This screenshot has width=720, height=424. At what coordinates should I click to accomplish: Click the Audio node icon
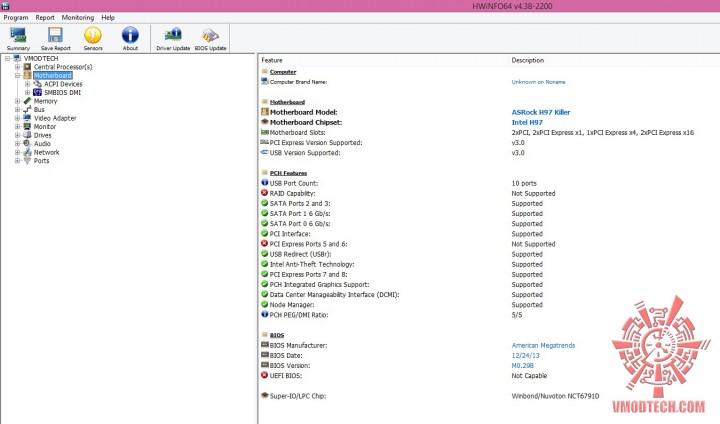(x=28, y=143)
